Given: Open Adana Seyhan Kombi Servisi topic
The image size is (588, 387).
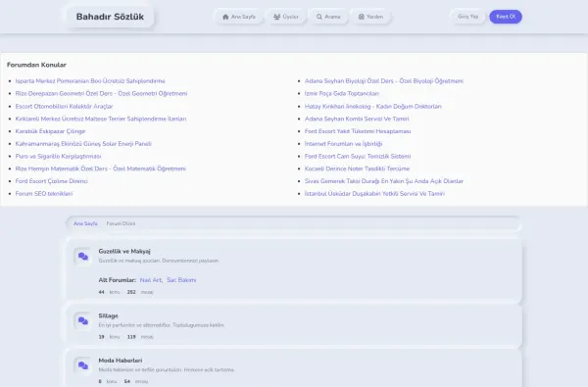Looking at the screenshot, I should click(x=357, y=119).
